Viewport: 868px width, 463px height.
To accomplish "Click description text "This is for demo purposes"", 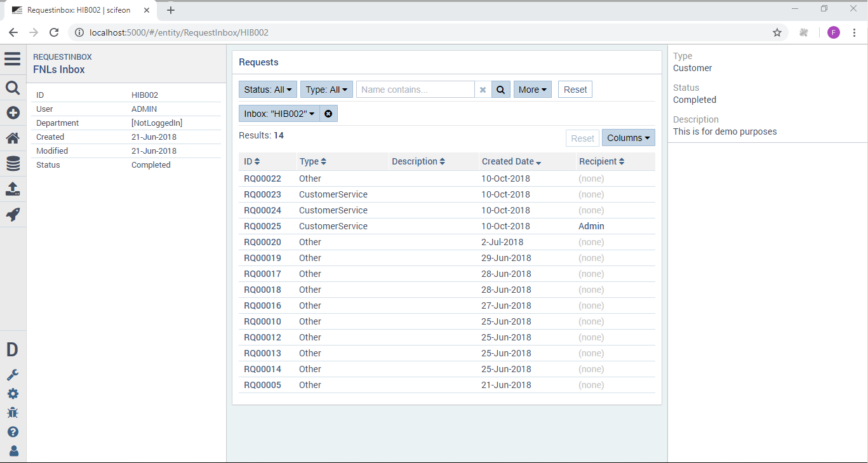I will [725, 131].
